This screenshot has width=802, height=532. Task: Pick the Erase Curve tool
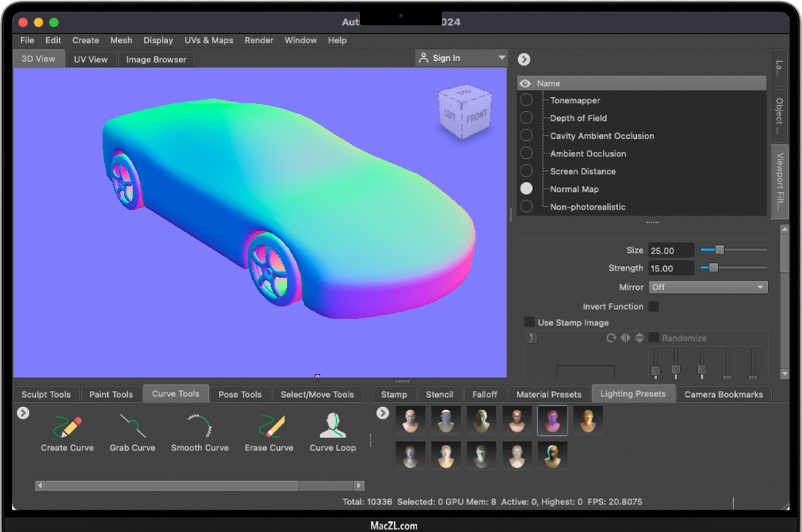tap(269, 432)
